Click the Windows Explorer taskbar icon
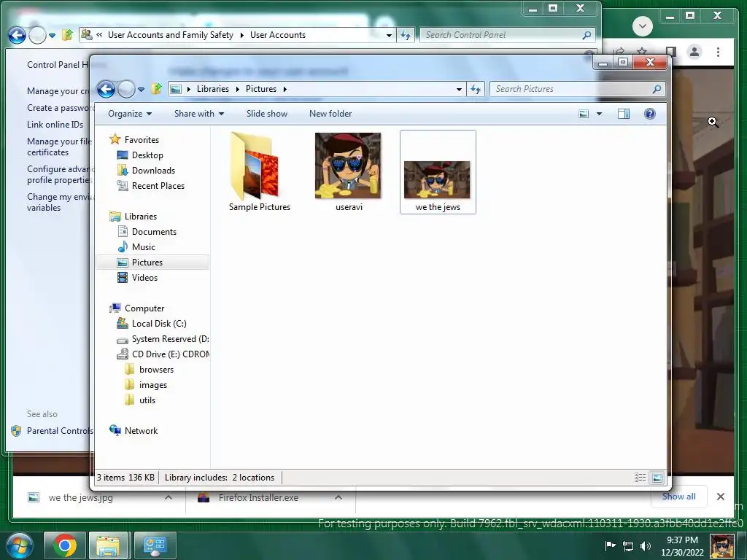This screenshot has width=747, height=560. 108,545
